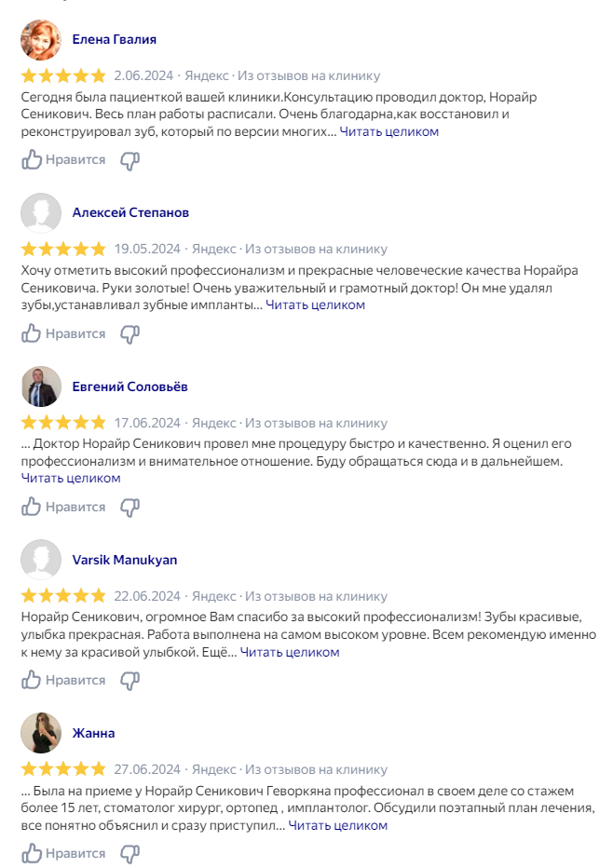Expand Алексей Степанов's full review text
This screenshot has width=613, height=868.
tap(315, 305)
